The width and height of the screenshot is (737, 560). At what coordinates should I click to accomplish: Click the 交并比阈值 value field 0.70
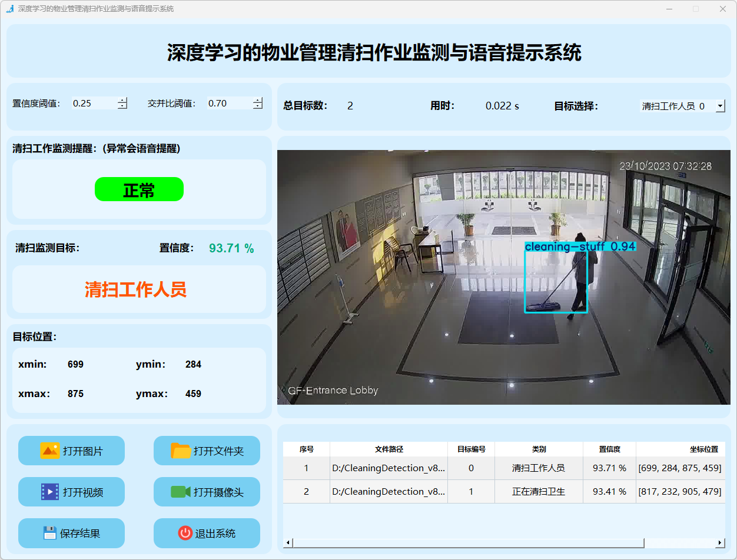point(228,104)
